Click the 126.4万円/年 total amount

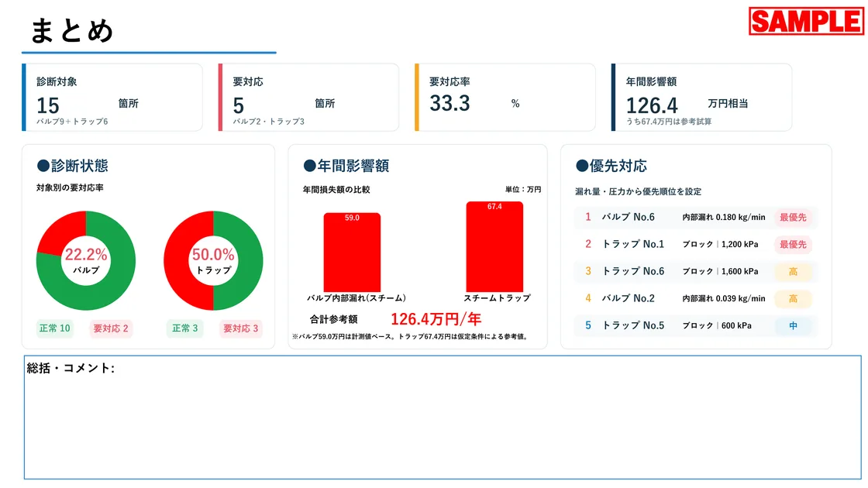436,319
